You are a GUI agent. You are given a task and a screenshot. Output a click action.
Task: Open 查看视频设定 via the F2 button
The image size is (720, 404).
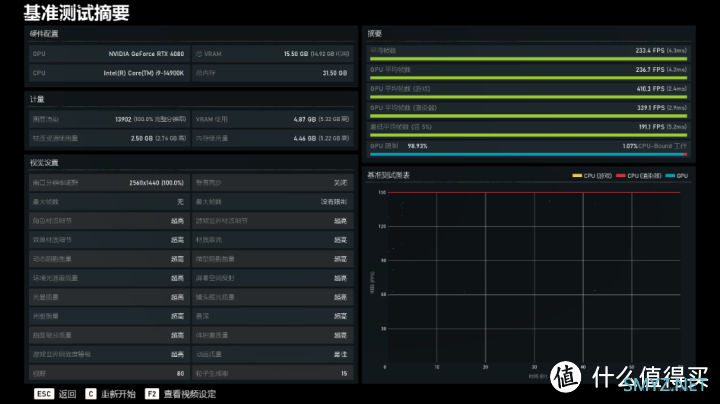point(180,394)
